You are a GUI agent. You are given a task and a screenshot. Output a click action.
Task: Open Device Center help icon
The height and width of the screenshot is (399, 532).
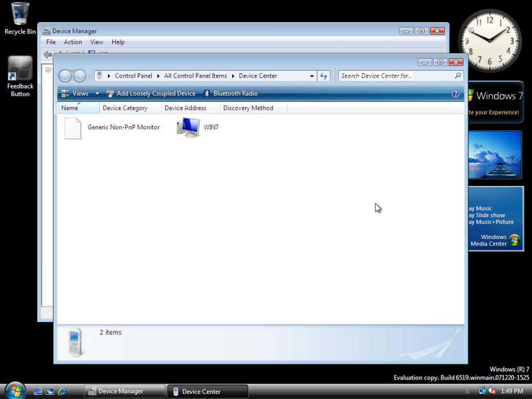[456, 94]
